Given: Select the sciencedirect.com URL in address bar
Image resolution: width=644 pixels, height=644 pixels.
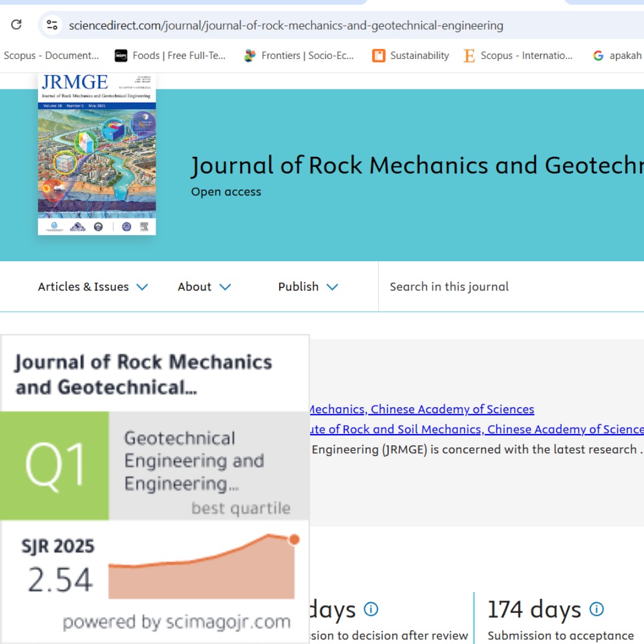Looking at the screenshot, I should [x=286, y=26].
